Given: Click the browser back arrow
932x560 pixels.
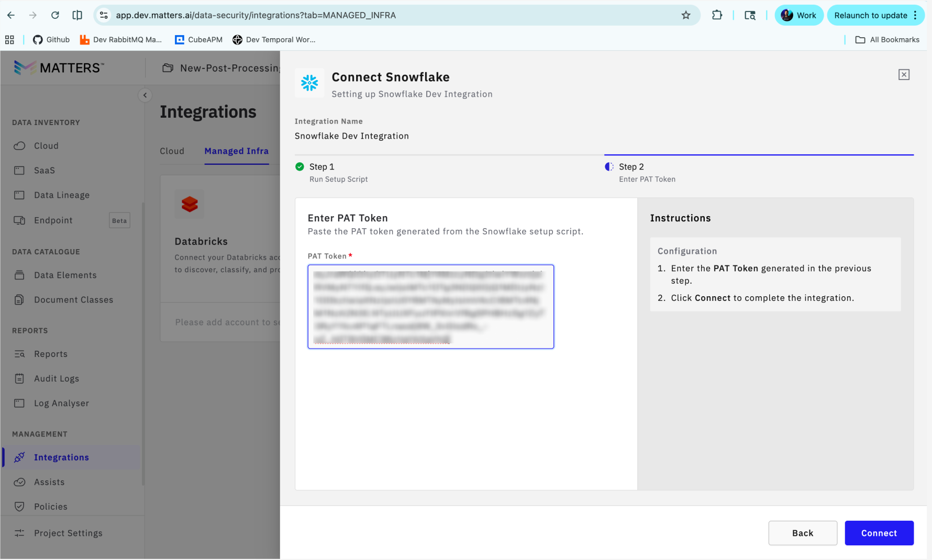Looking at the screenshot, I should click(x=11, y=15).
